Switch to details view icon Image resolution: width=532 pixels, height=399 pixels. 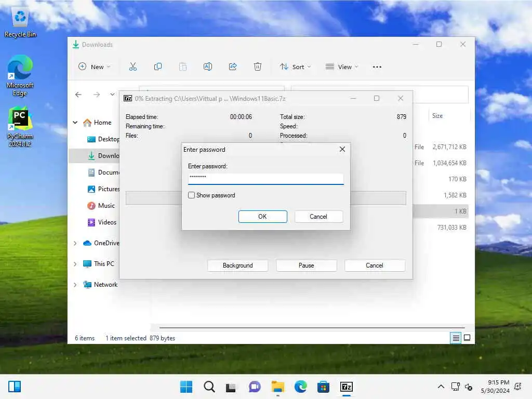click(456, 338)
